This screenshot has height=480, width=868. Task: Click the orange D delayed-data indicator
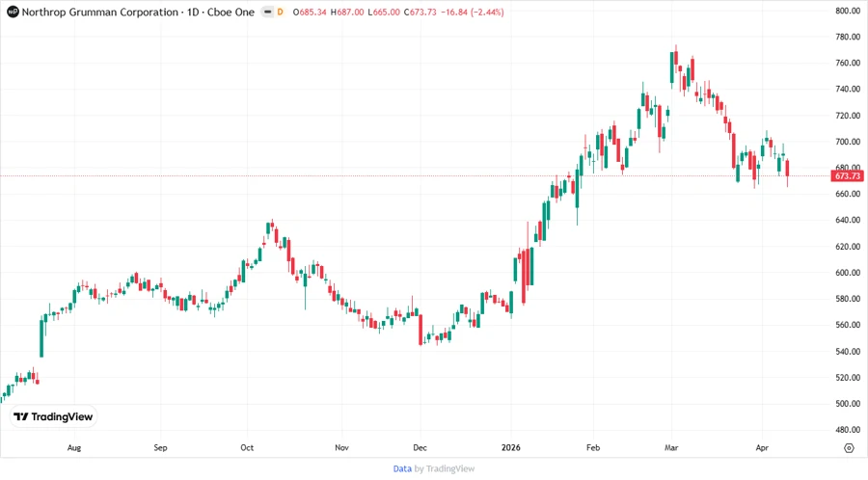(280, 12)
